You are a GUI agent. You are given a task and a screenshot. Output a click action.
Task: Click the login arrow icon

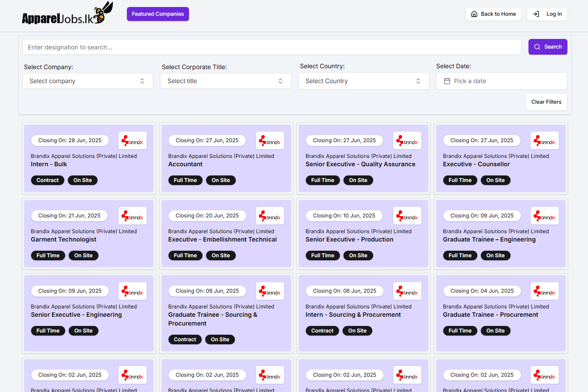536,14
